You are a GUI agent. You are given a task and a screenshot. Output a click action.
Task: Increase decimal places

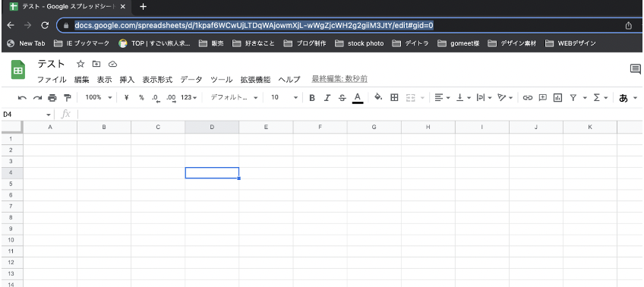point(171,98)
